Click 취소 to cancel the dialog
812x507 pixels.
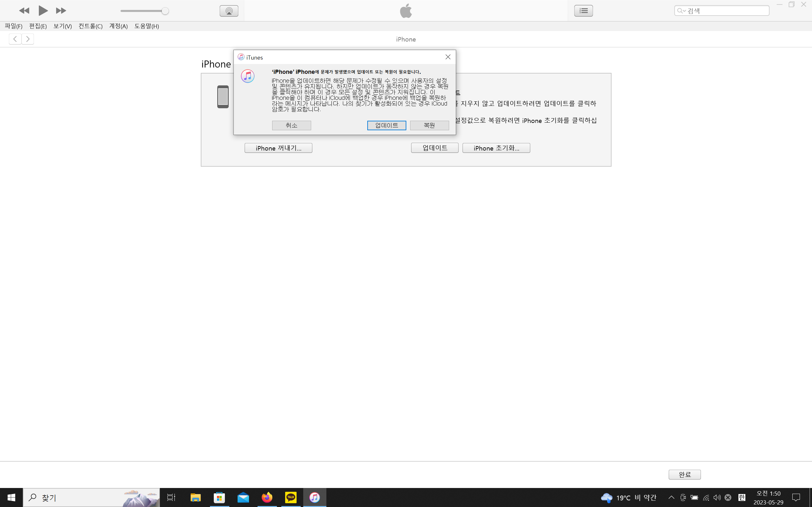click(291, 125)
